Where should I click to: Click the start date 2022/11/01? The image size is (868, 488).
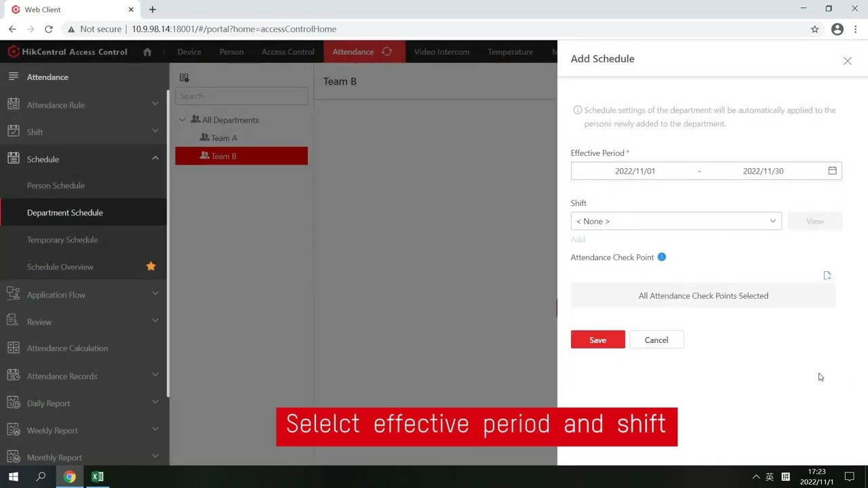635,171
